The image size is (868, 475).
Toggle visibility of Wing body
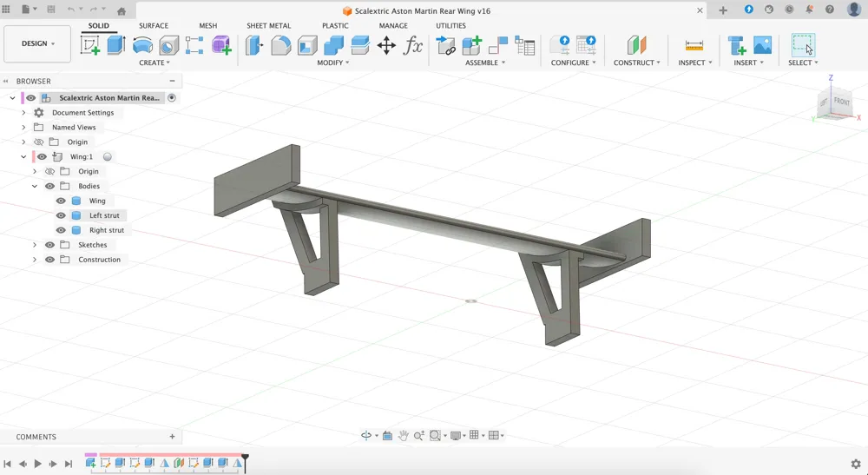pos(61,201)
